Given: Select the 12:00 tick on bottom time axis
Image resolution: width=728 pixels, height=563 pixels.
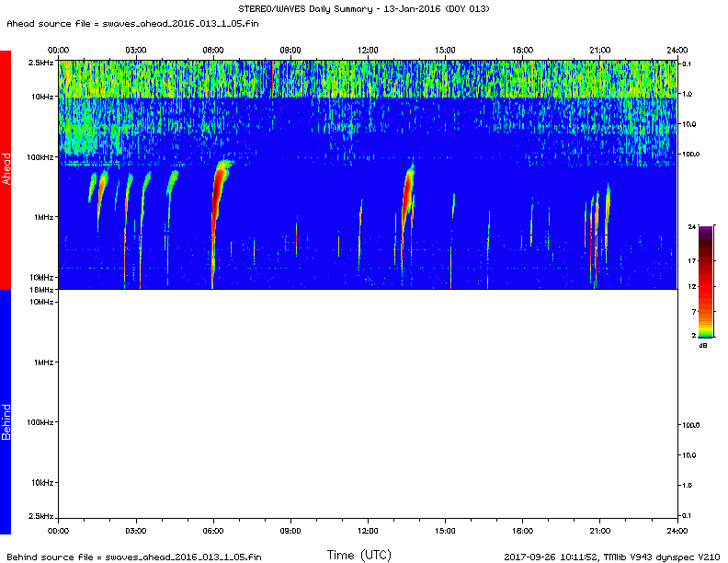Looking at the screenshot, I should (x=368, y=531).
